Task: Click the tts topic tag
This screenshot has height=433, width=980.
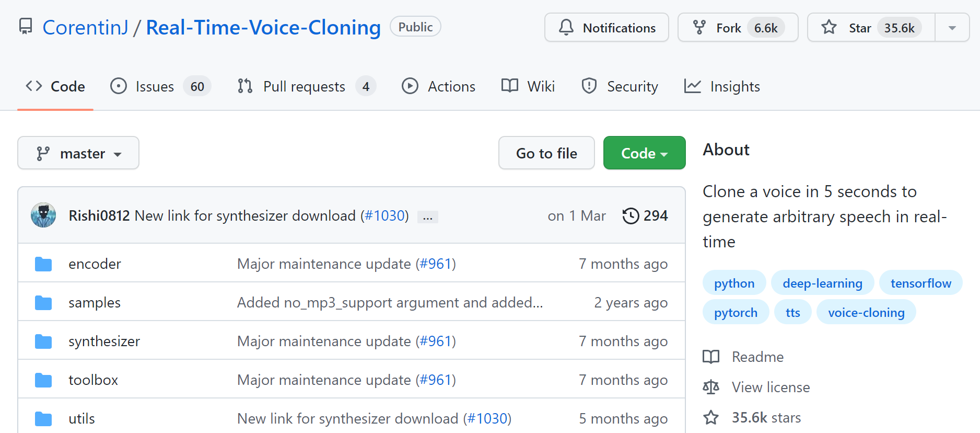Action: pyautogui.click(x=792, y=312)
